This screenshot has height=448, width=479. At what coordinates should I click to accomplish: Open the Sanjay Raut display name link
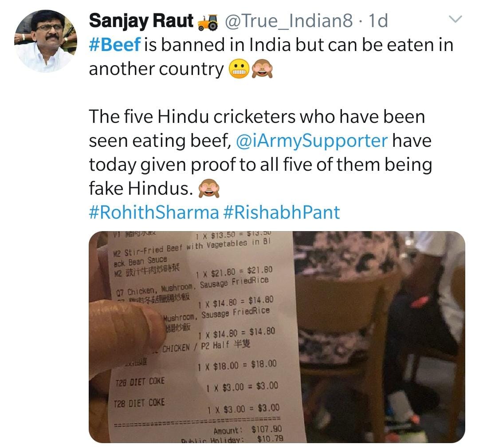141,21
